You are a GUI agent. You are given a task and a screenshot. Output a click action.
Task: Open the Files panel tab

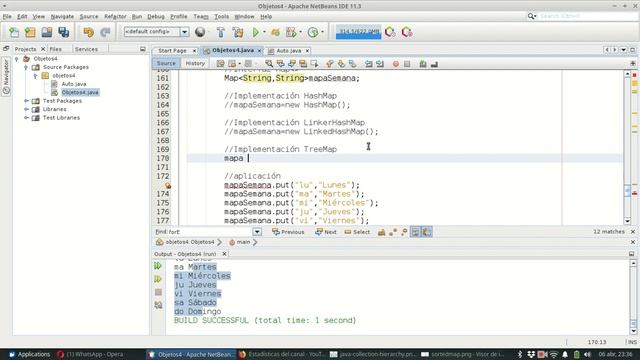(x=56, y=49)
